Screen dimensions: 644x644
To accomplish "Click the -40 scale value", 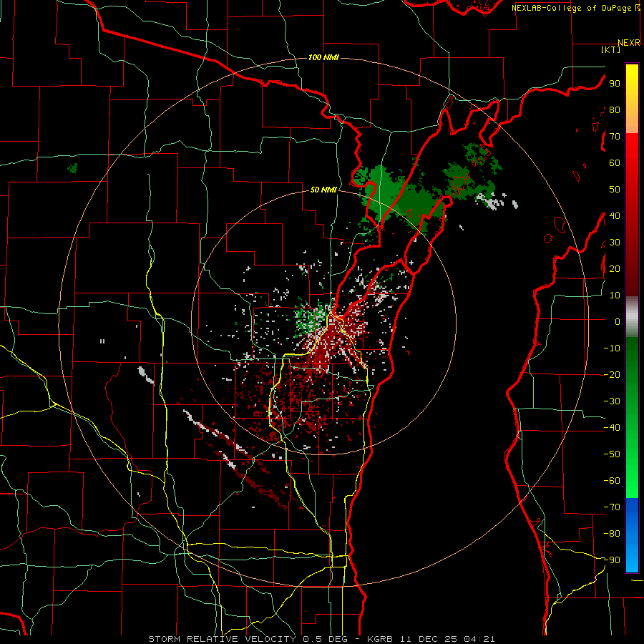I will 612,428.
